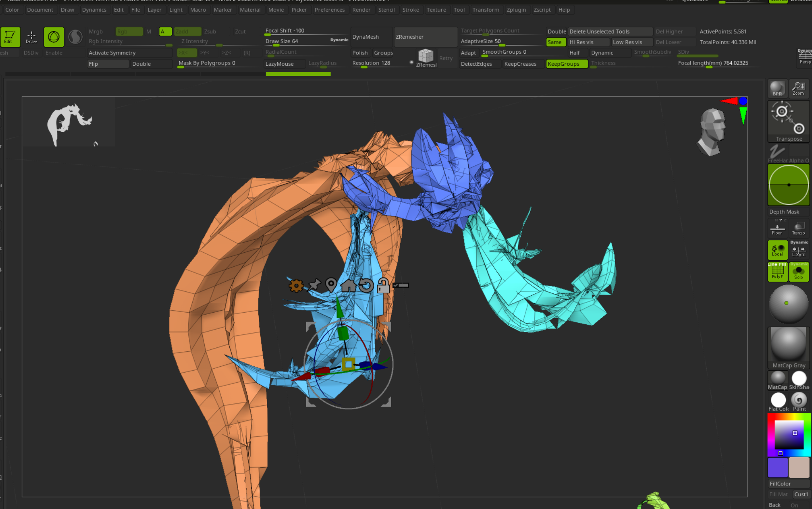Open the Zplugin menu
This screenshot has width=812, height=509.
click(x=516, y=10)
